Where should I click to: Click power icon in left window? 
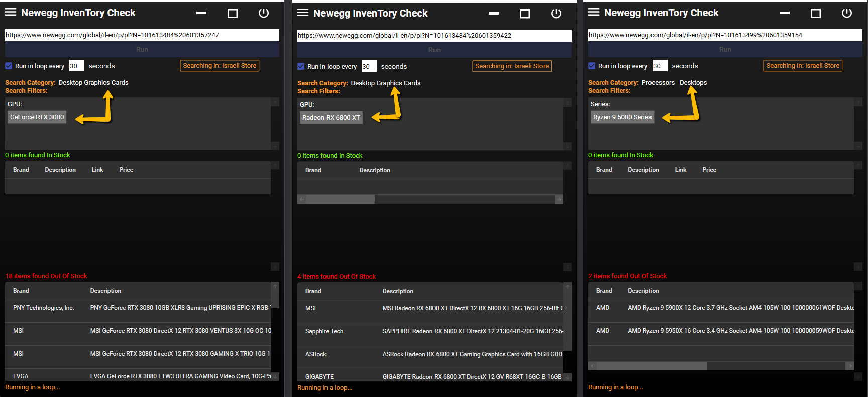coord(264,13)
